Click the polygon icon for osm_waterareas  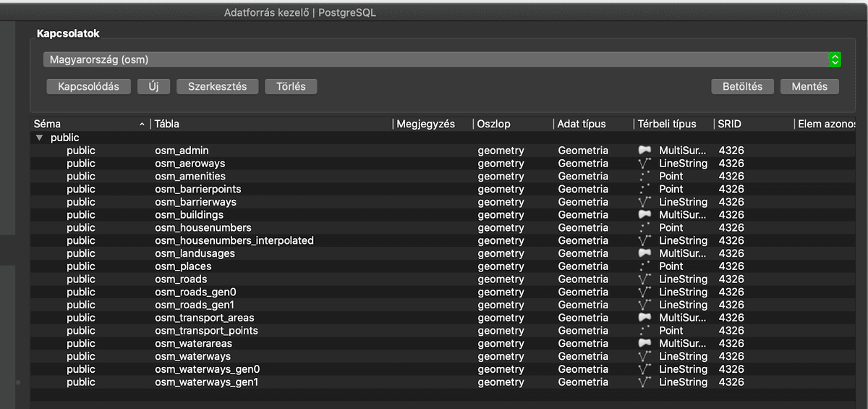click(x=644, y=344)
